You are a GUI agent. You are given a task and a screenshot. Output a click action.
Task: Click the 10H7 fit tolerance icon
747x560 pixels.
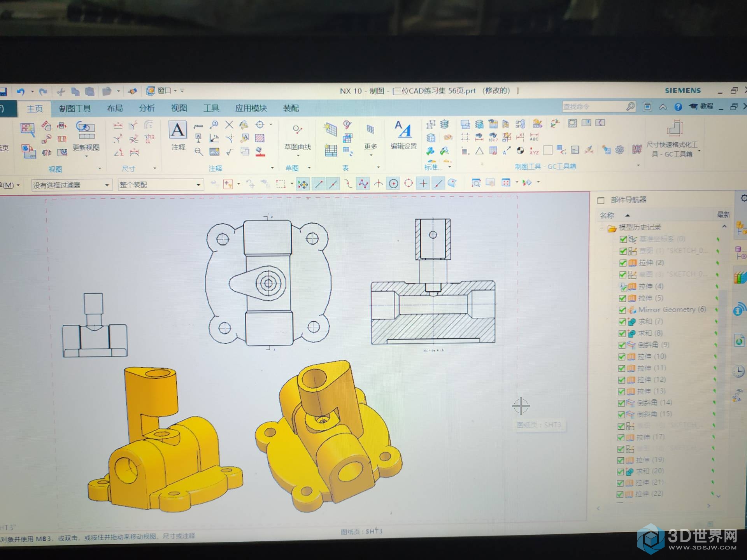pyautogui.click(x=493, y=137)
